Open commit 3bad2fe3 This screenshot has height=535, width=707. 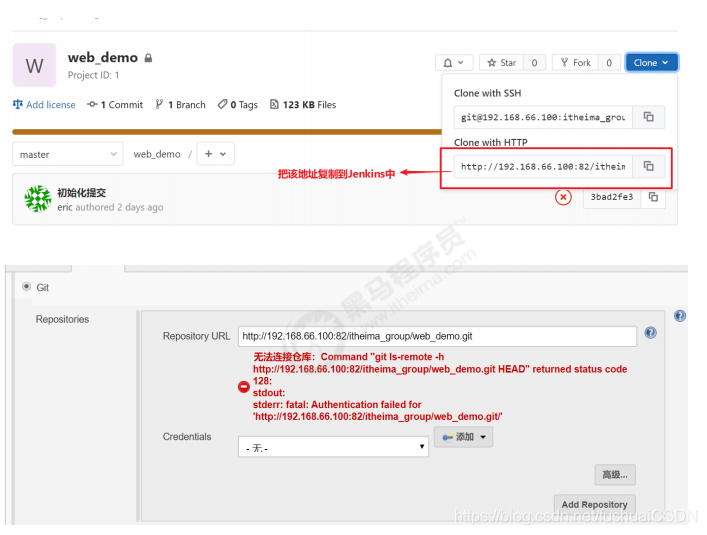point(612,197)
